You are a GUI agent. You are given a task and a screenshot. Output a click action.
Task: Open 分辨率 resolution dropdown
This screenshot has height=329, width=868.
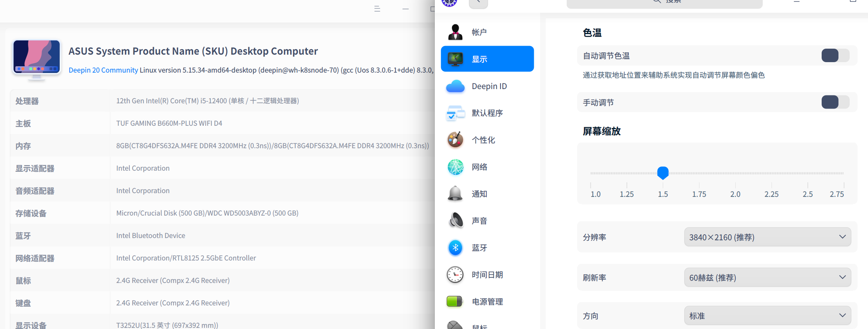click(767, 237)
